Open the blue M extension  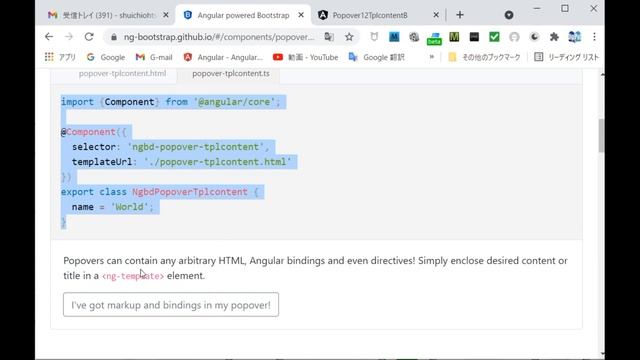click(x=394, y=37)
